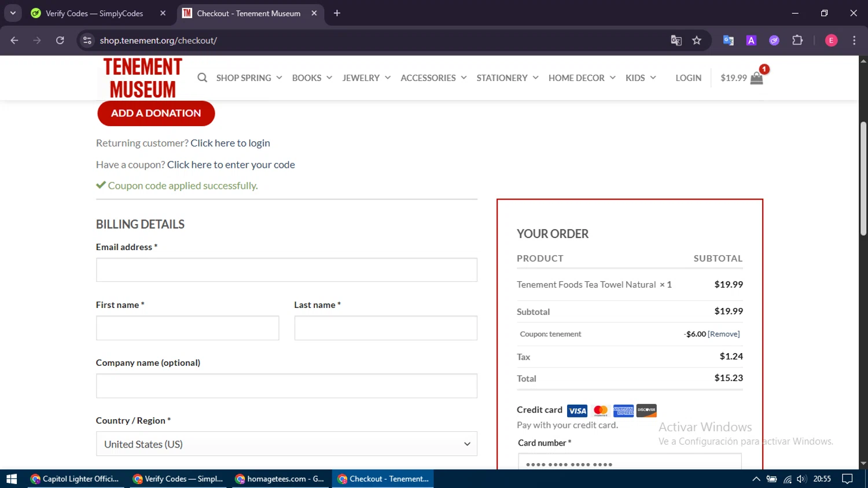Expand the HOME DECOR menu

582,78
